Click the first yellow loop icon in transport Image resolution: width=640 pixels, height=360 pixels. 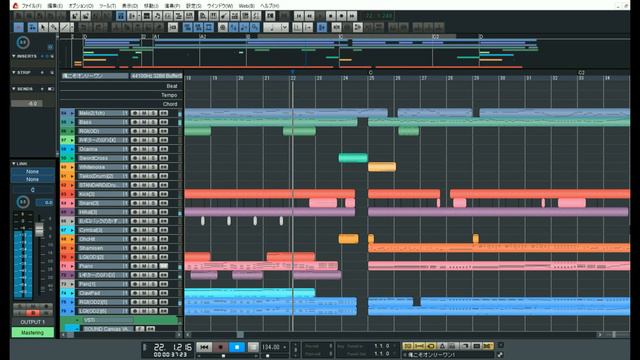407,346
